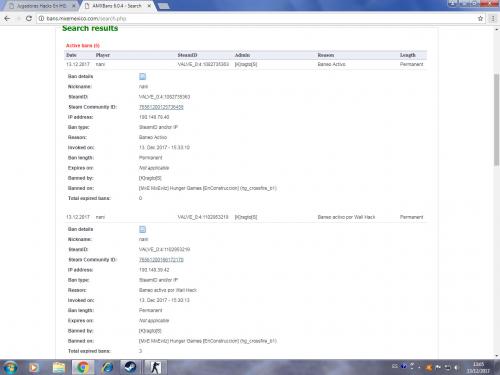Click the address bar URL field
Viewport: 500px width, 375px height.
pyautogui.click(x=257, y=19)
